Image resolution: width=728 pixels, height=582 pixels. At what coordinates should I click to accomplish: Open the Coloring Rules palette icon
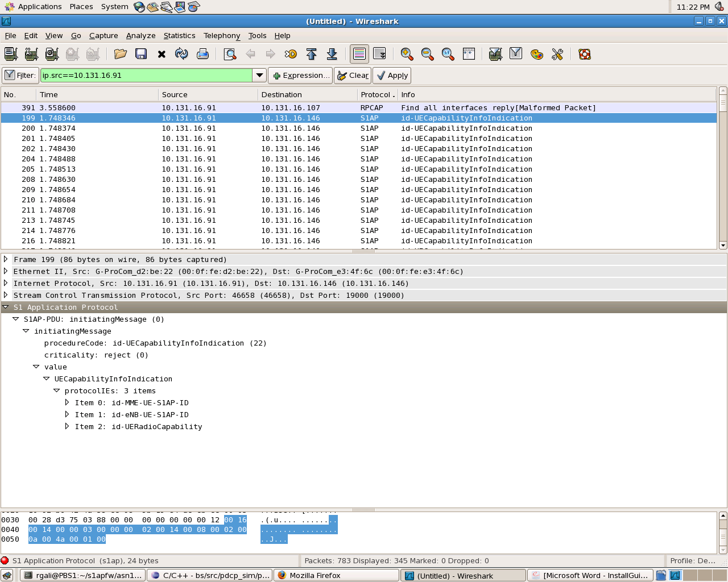pos(536,54)
